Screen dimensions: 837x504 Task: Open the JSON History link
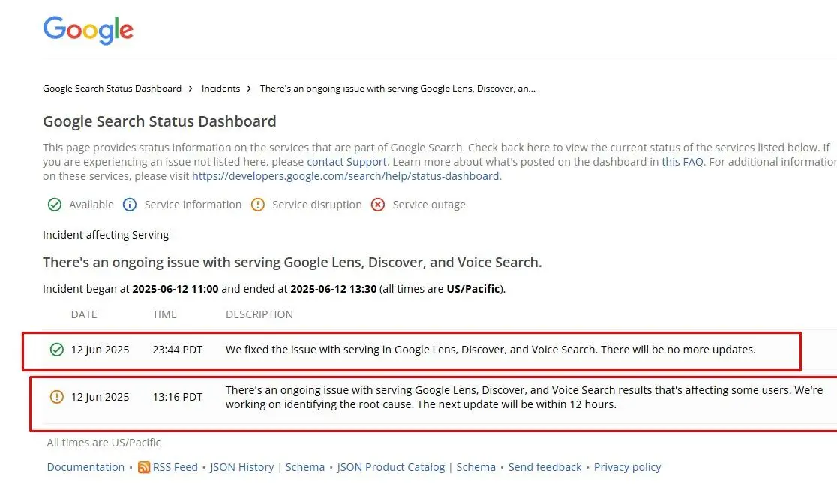(x=241, y=467)
